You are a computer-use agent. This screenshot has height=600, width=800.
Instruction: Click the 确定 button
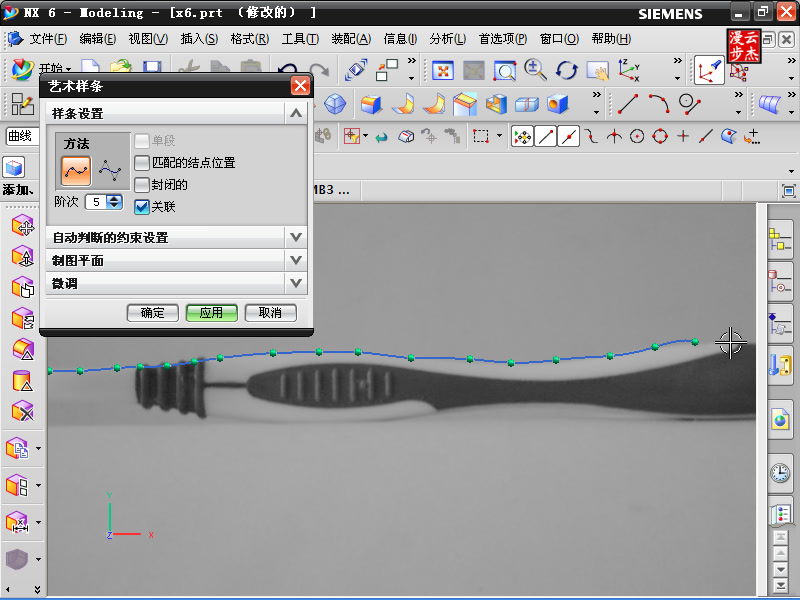(x=153, y=313)
